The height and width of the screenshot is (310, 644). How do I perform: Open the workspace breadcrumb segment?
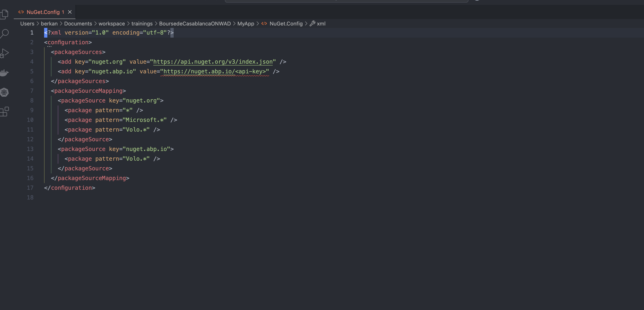point(112,23)
